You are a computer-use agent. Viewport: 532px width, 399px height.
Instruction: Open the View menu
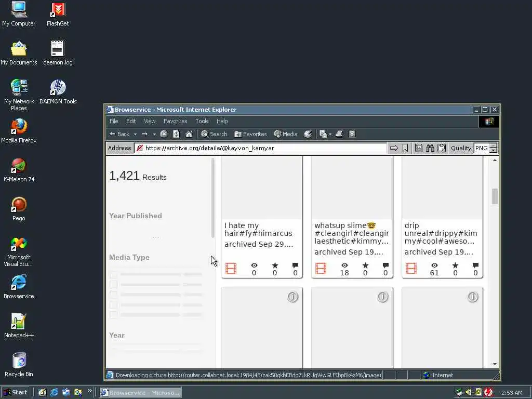(x=150, y=121)
